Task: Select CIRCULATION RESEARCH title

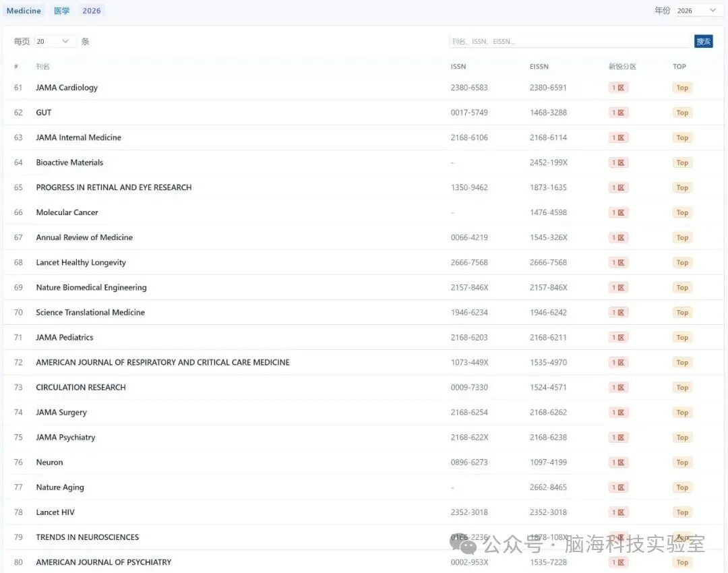Action: pyautogui.click(x=81, y=387)
